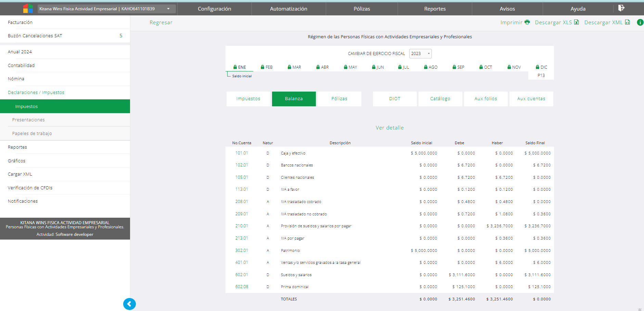Screen dimensions: 644x311
Task: Click the padlock icon next to DIC
Action: (538, 67)
